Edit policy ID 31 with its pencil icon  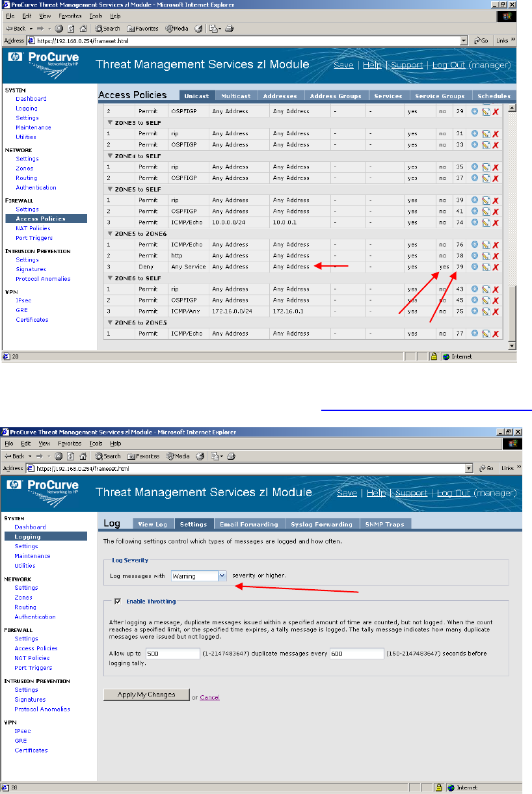pyautogui.click(x=485, y=134)
